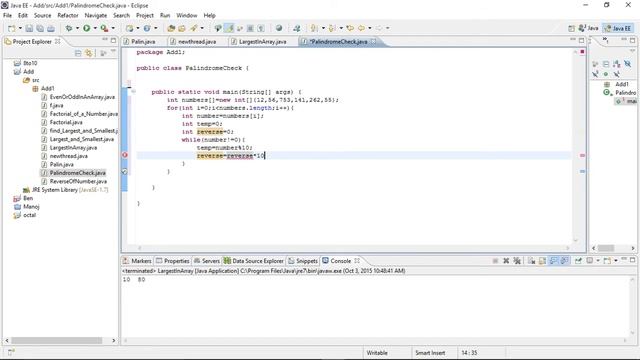Viewport: 640px width, 360px height.
Task: Open the drop-down arrow next to the New icon
Action: point(20,28)
